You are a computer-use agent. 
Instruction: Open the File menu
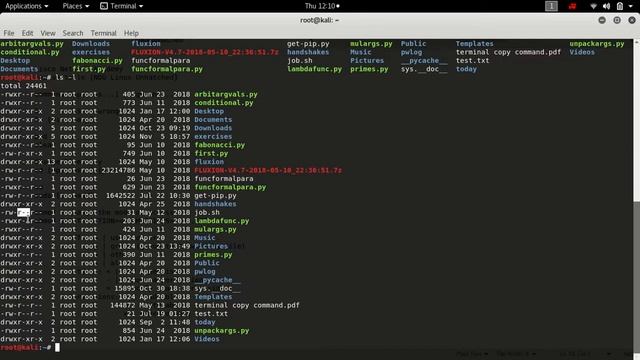tap(9, 33)
